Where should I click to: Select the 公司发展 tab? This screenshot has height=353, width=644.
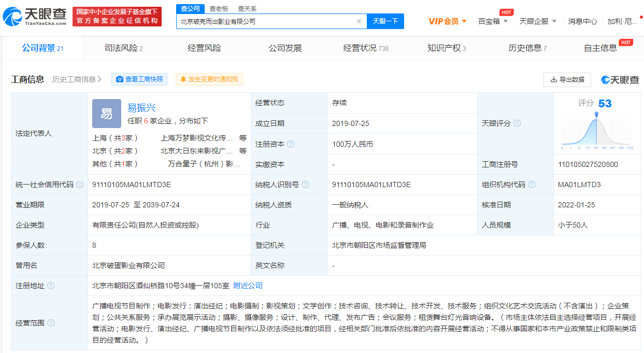(285, 48)
